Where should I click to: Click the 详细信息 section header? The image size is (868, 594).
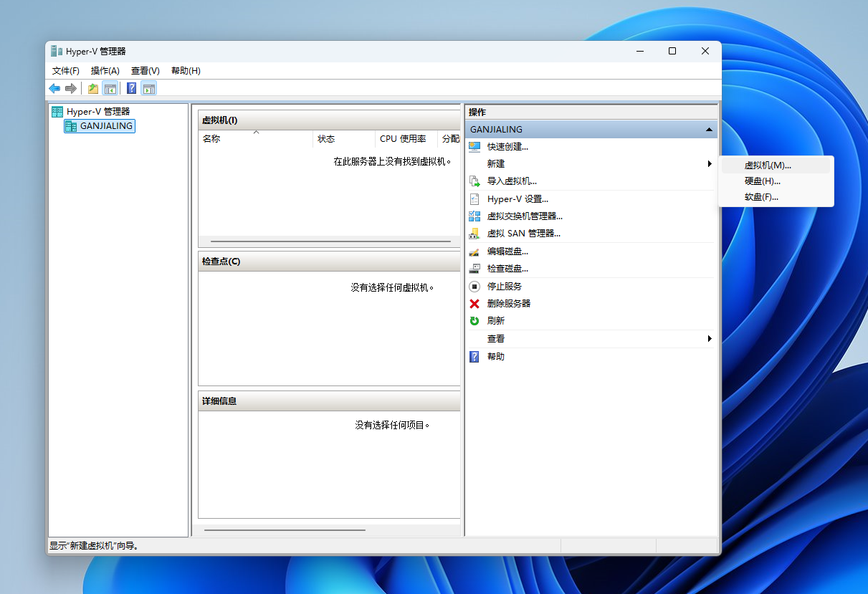coord(330,401)
